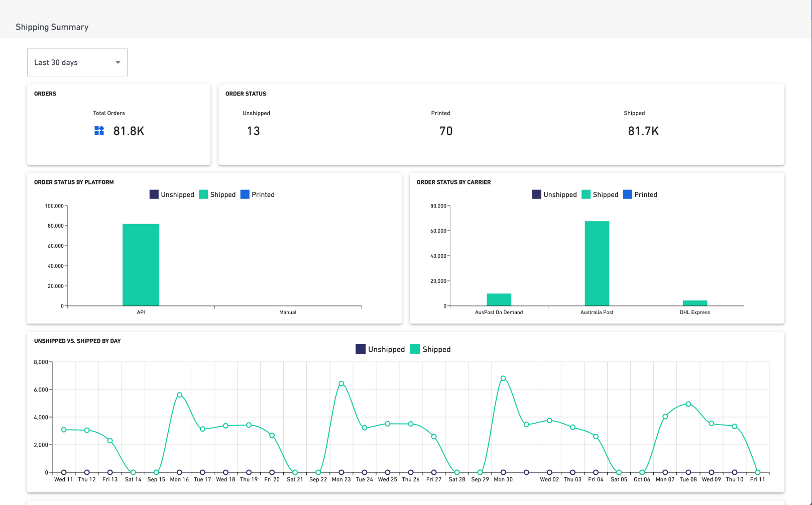Select the API bar in the platform chart
Viewport: 812px width, 505px height.
coord(141,264)
